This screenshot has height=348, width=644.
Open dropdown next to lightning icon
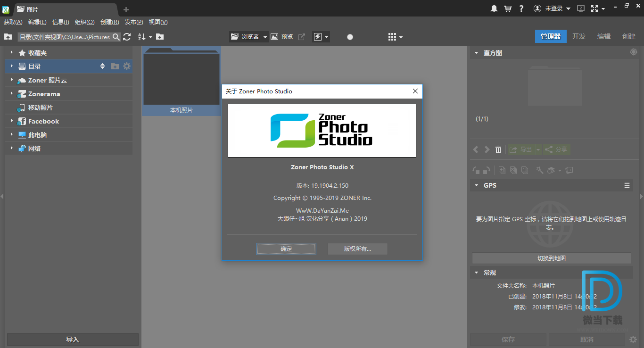pyautogui.click(x=326, y=37)
